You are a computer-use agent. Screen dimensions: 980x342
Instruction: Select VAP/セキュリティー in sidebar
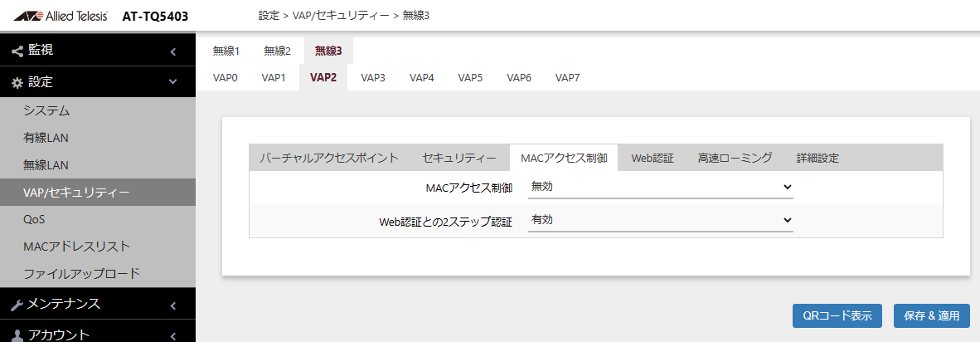[x=98, y=193]
